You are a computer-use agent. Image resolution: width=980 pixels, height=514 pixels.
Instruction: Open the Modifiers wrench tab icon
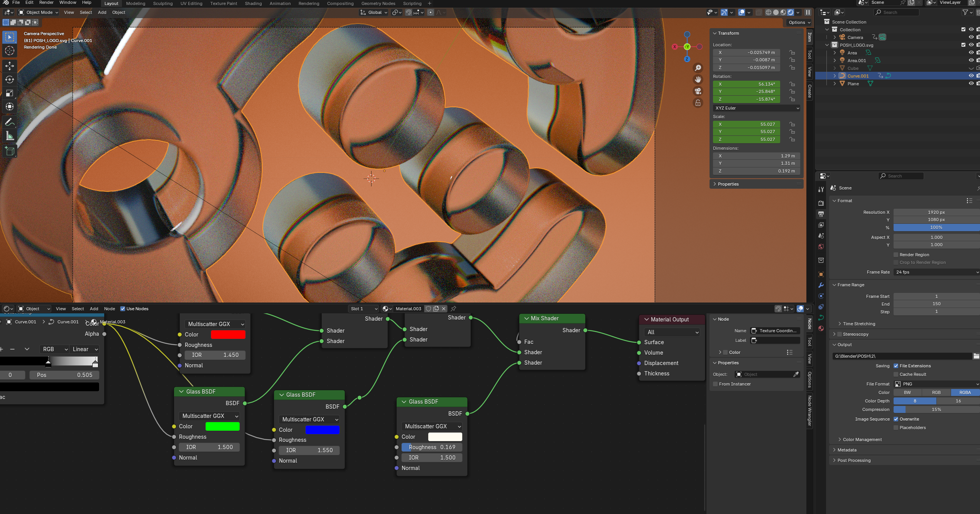pos(821,285)
